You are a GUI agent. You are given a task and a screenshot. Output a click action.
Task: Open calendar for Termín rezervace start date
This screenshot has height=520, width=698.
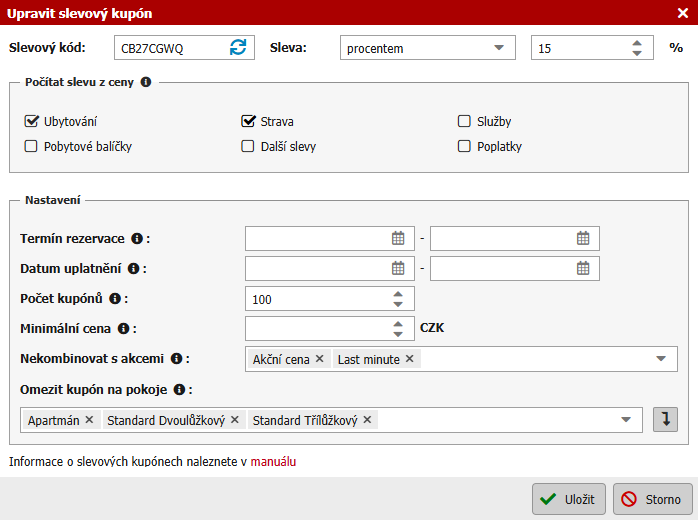[x=398, y=238]
